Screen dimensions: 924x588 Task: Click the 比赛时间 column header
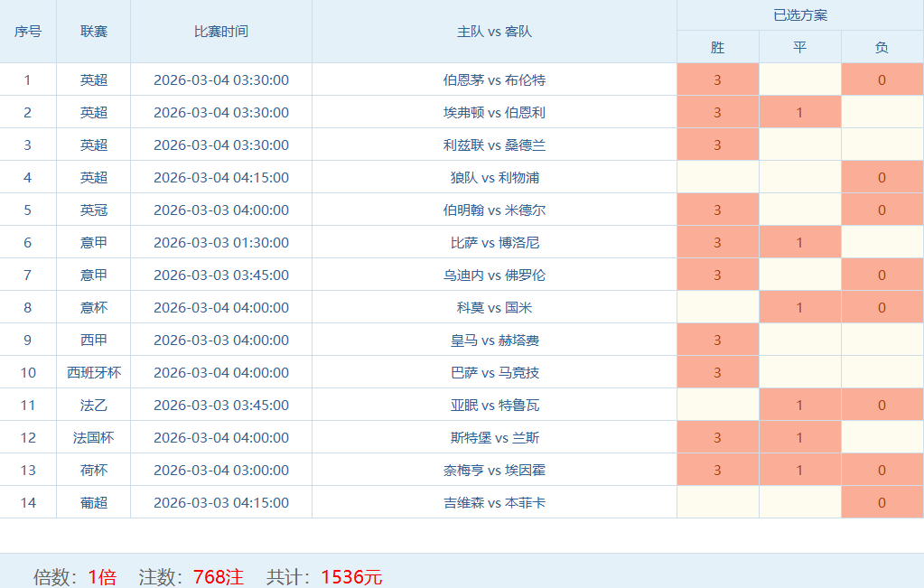click(x=220, y=31)
